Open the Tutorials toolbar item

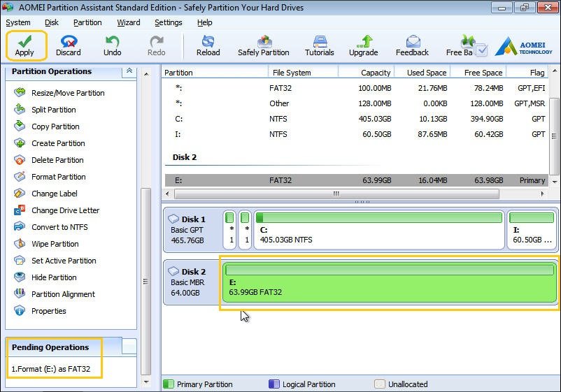click(320, 45)
